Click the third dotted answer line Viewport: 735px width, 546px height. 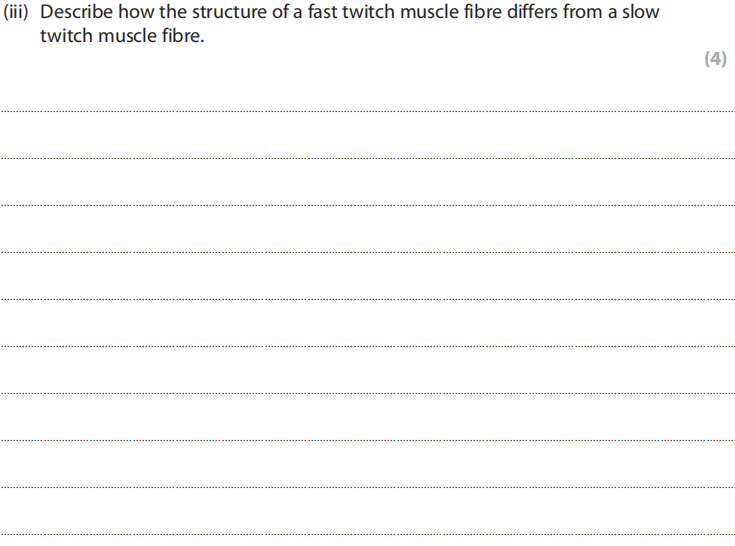(x=367, y=205)
